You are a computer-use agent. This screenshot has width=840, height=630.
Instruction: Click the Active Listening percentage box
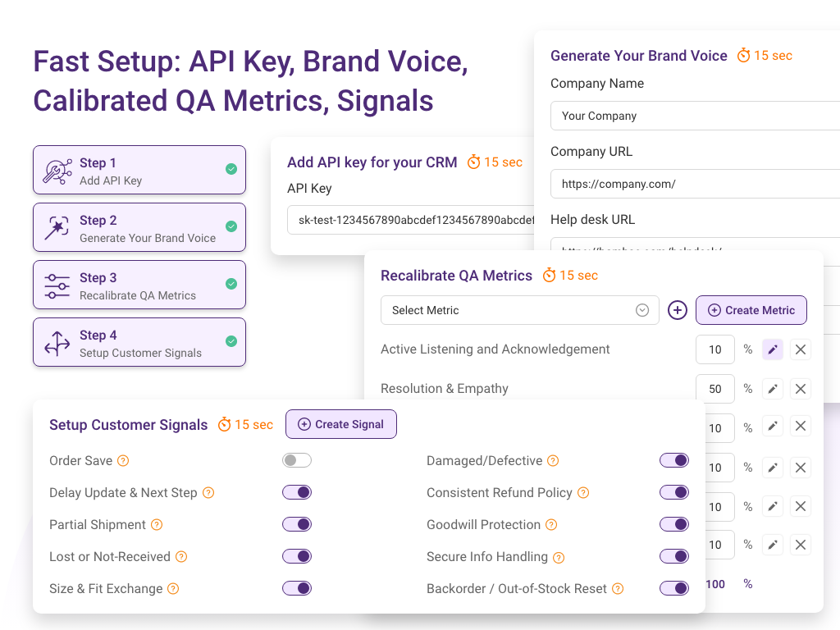tap(714, 349)
